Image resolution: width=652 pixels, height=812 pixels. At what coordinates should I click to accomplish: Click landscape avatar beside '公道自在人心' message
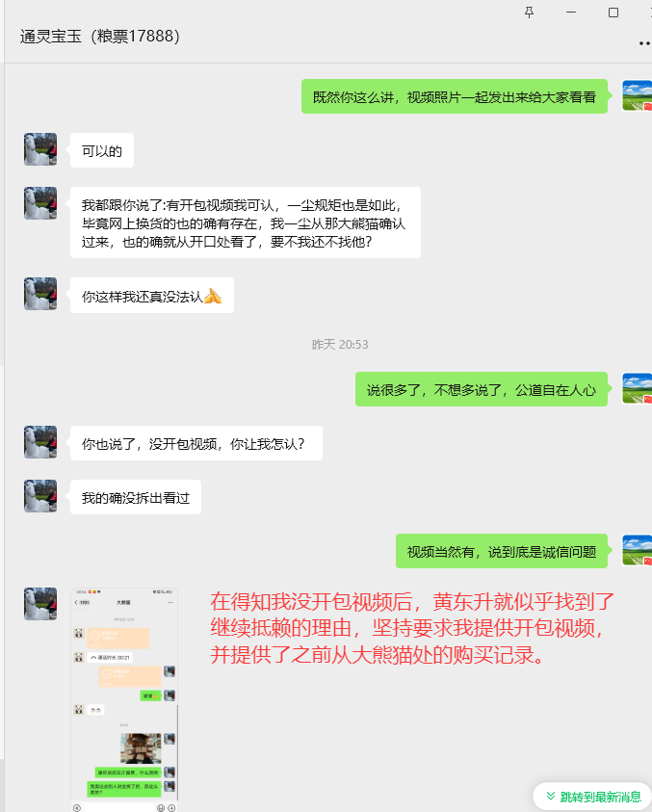[x=638, y=388]
